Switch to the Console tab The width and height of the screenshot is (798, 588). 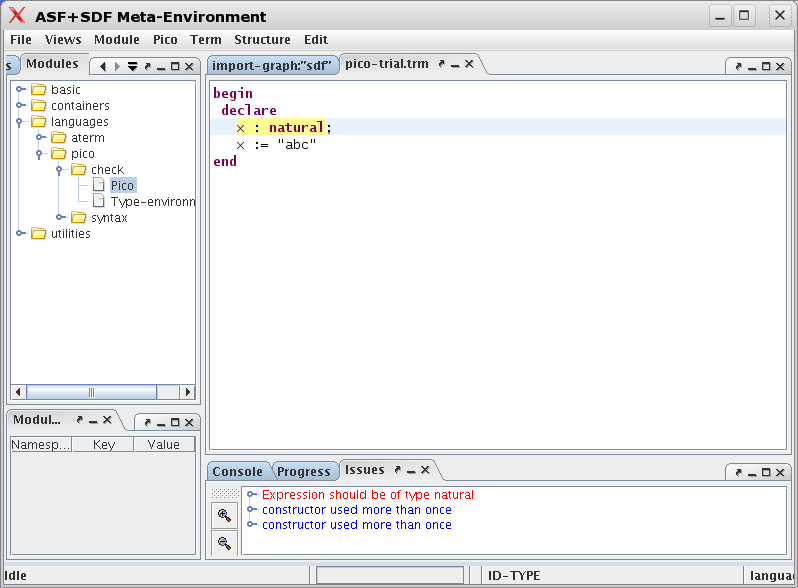tap(238, 471)
